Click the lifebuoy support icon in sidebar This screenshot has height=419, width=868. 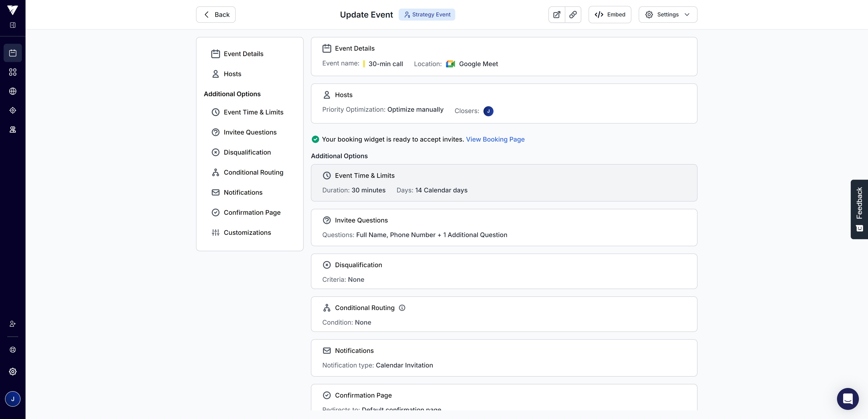[13, 349]
